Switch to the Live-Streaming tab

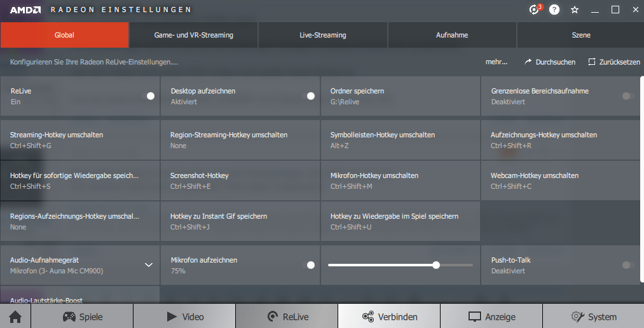pos(323,35)
